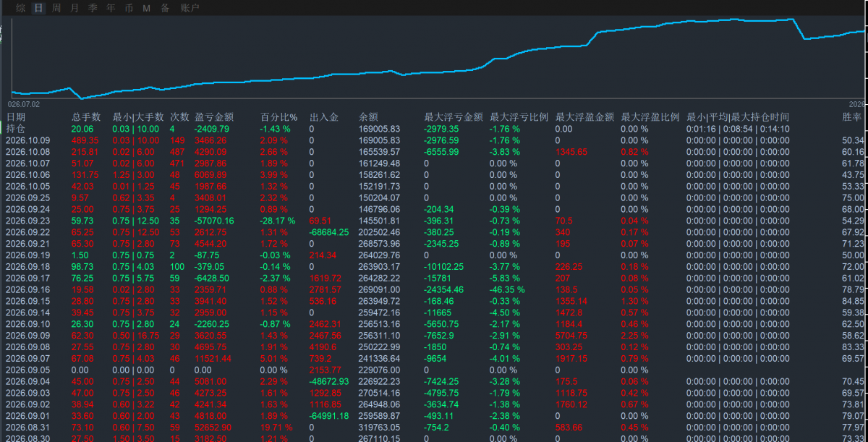Click the 出入金 column header
The width and height of the screenshot is (868, 442).
tap(323, 116)
